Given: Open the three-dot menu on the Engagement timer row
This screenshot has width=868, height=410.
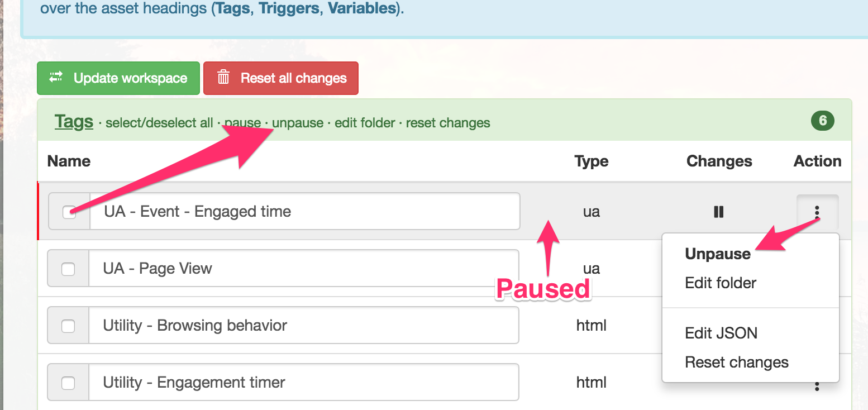Looking at the screenshot, I should pyautogui.click(x=817, y=385).
